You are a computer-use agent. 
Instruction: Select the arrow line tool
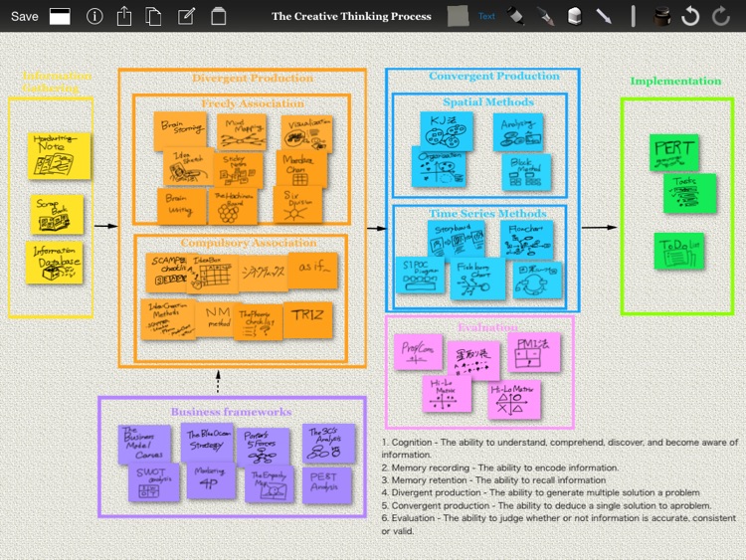(x=604, y=16)
